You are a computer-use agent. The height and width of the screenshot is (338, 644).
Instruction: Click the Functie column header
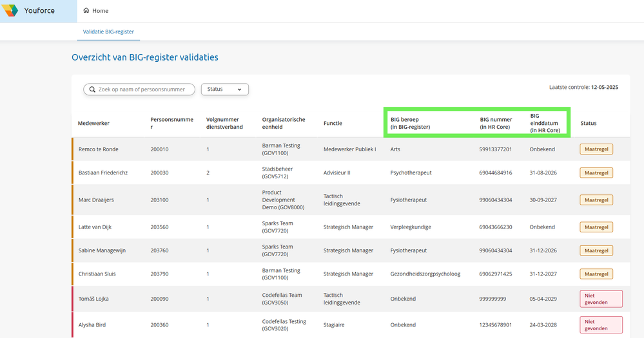tap(333, 123)
